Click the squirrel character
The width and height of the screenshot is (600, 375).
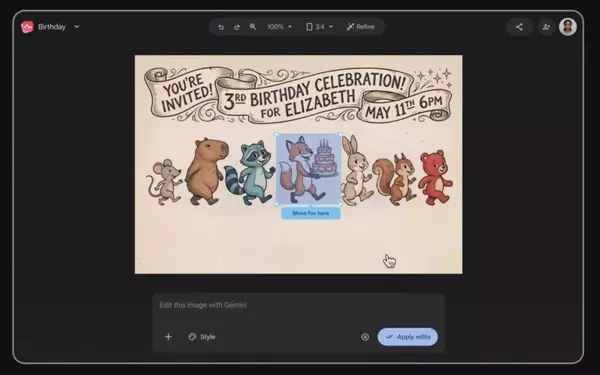(394, 179)
